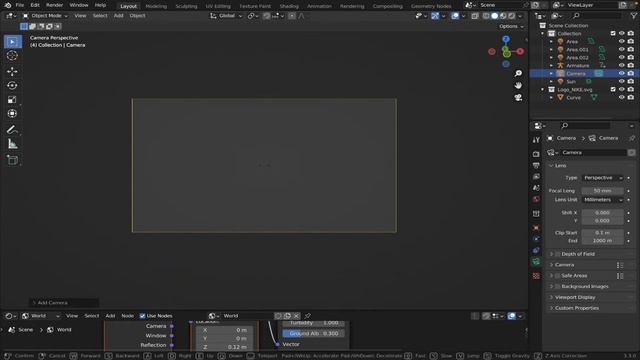Activate the Transform tool
The width and height of the screenshot is (640, 360).
(x=12, y=113)
